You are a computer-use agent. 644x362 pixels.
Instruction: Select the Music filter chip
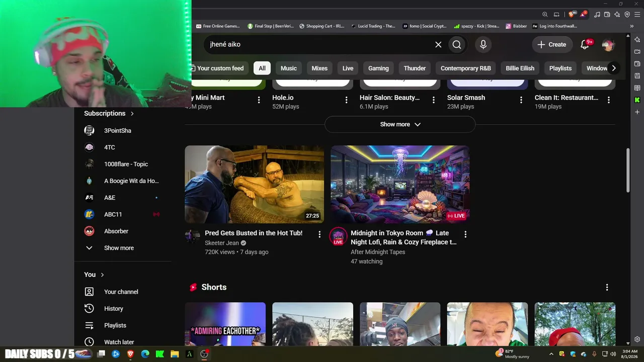pos(289,68)
